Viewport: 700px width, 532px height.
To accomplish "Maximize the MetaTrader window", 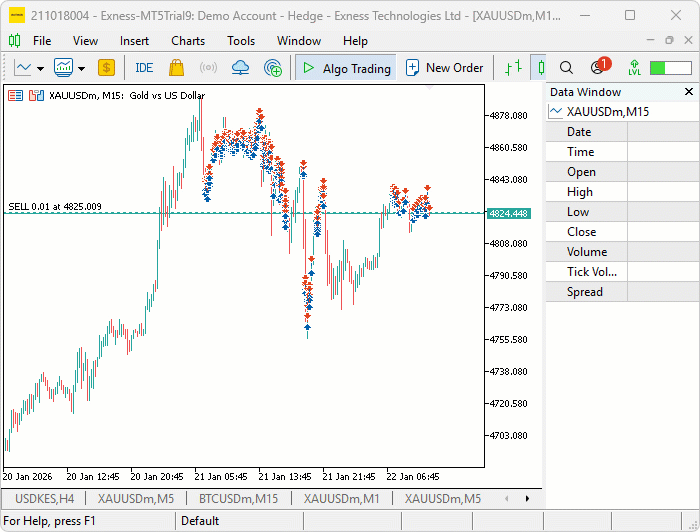I will [630, 15].
